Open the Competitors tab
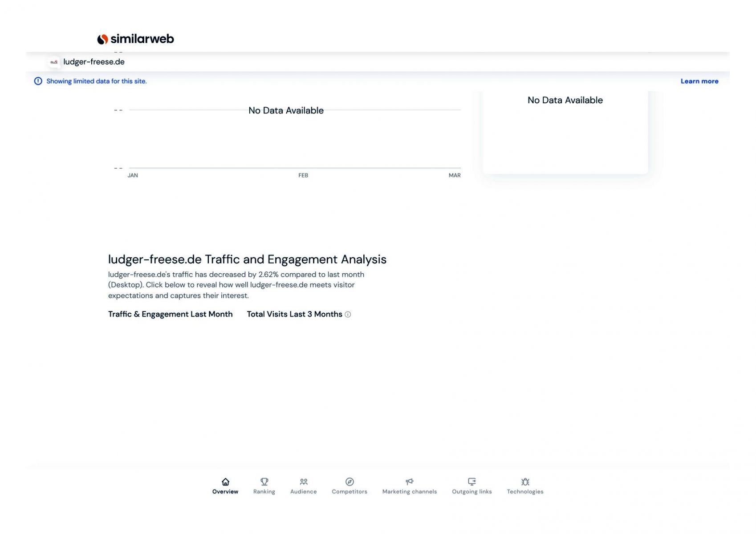Viewport: 756px width, 534px height. [x=350, y=486]
